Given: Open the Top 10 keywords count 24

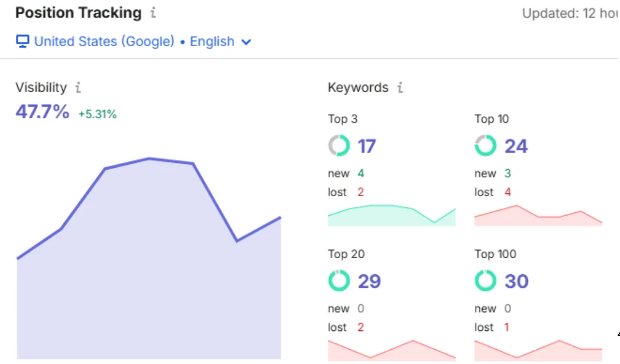Looking at the screenshot, I should tap(516, 146).
